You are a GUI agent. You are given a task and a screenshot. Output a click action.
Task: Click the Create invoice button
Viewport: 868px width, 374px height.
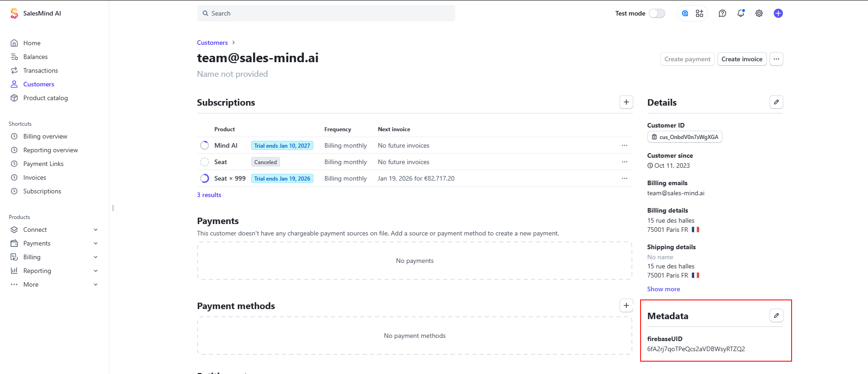click(x=742, y=59)
